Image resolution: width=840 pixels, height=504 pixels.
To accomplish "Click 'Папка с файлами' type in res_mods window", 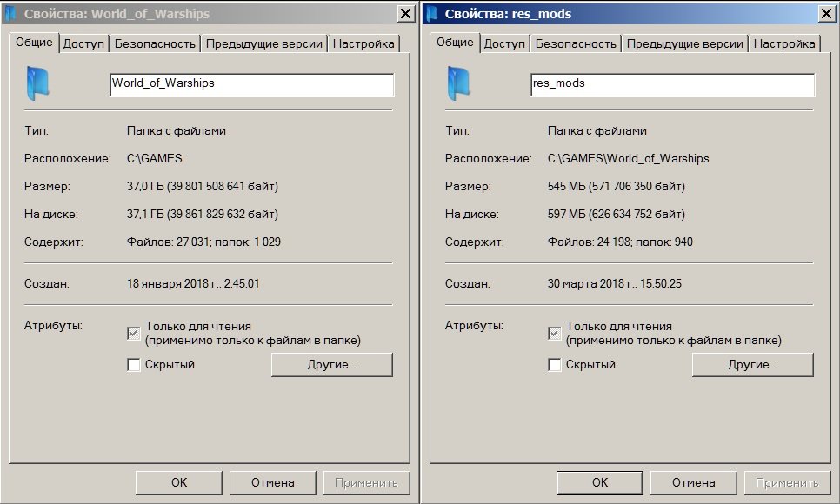I will click(x=597, y=130).
